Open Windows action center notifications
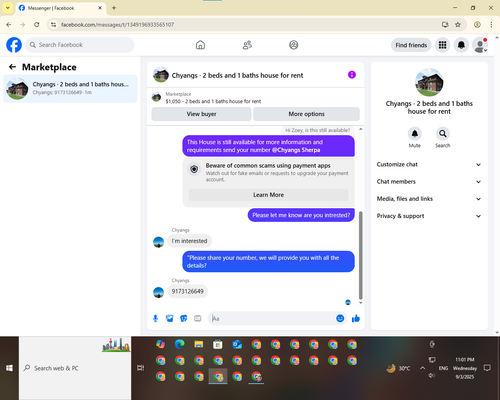Viewport: 500px width, 400px height. point(487,368)
